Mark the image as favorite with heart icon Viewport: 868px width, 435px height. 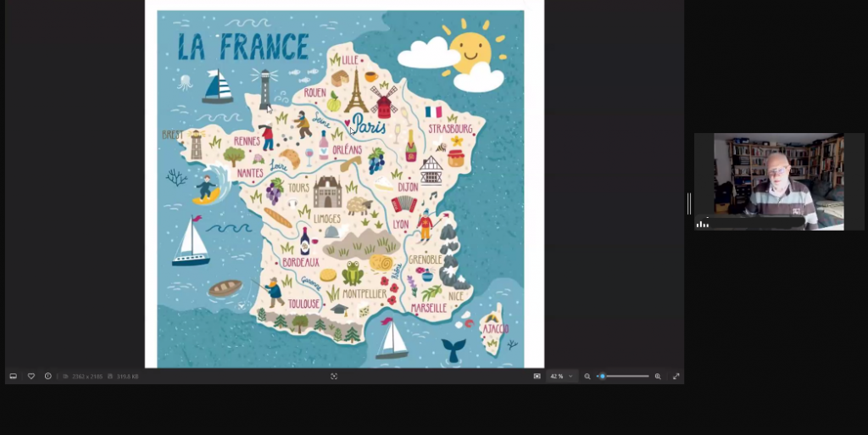point(31,376)
